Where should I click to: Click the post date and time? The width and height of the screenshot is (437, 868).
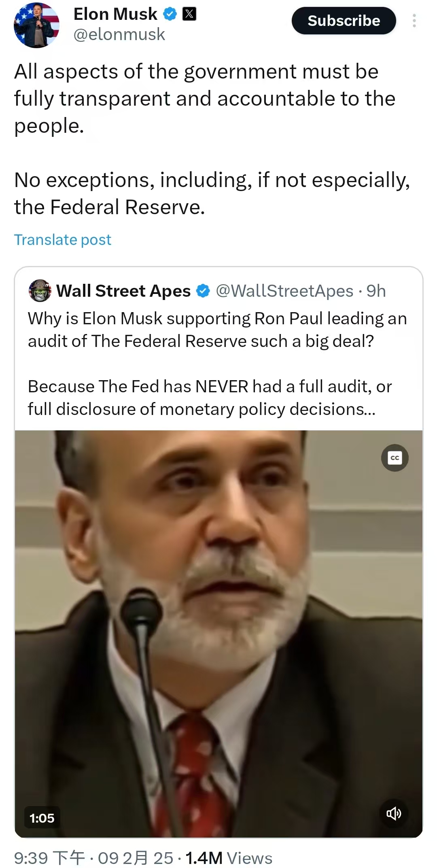click(93, 858)
